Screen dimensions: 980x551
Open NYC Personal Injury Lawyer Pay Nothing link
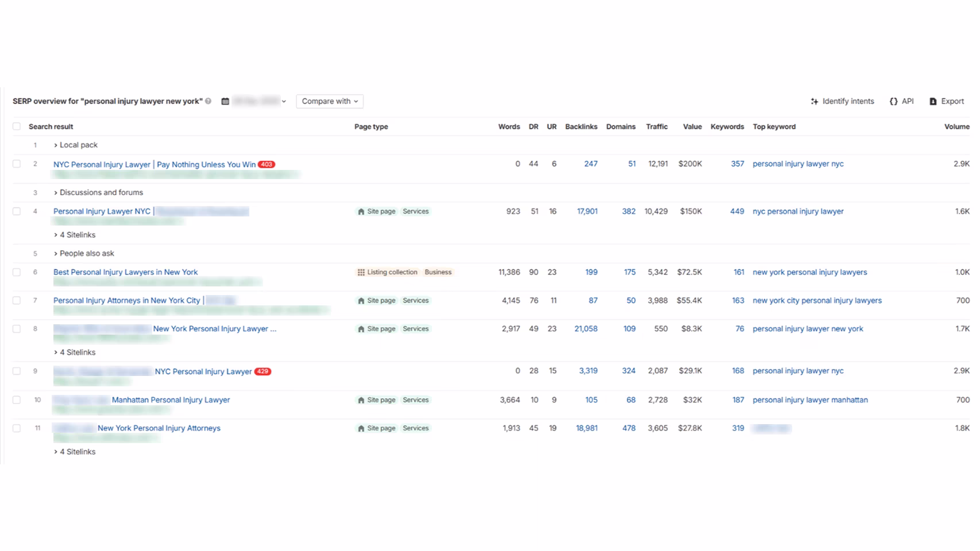tap(155, 164)
